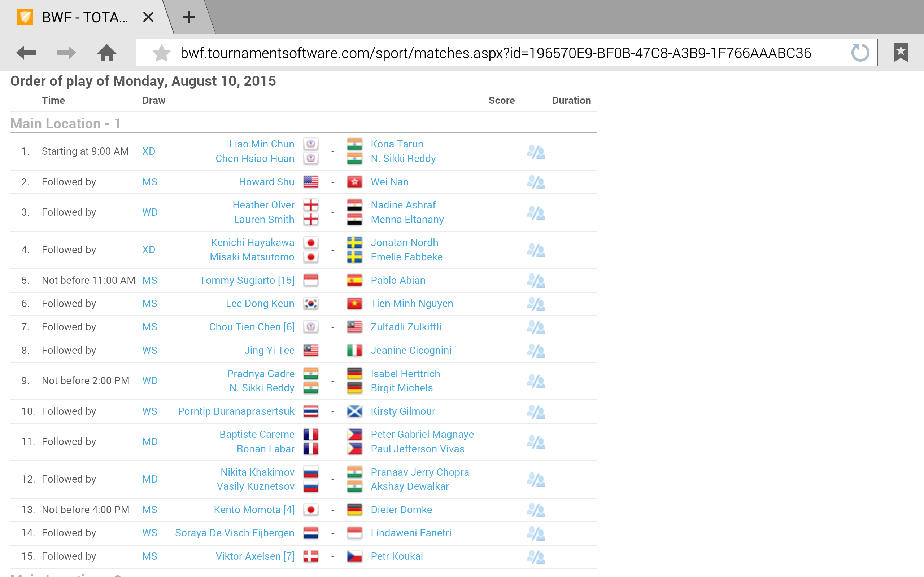This screenshot has width=924, height=577.
Task: Open the browser home page icon
Action: coord(106,53)
